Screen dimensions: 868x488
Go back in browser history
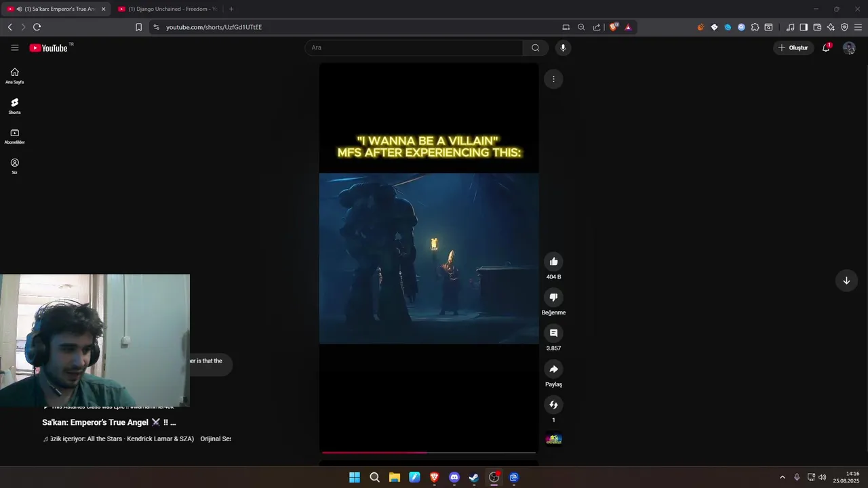(9, 27)
